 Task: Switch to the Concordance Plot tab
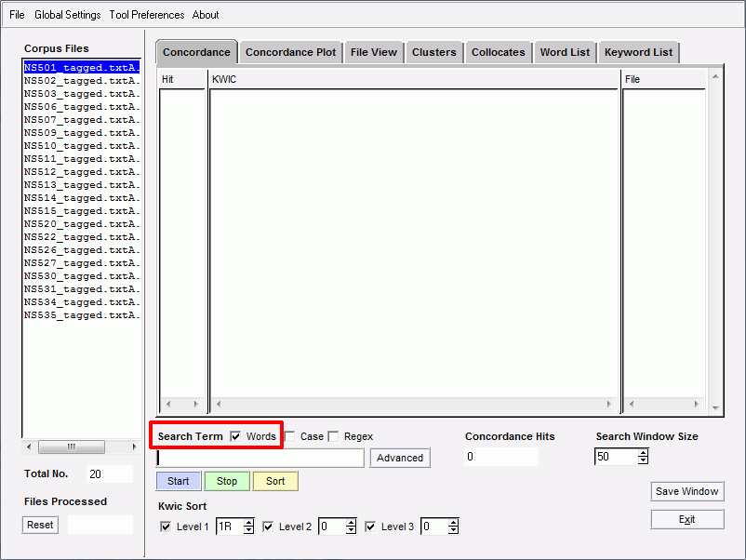tap(290, 52)
